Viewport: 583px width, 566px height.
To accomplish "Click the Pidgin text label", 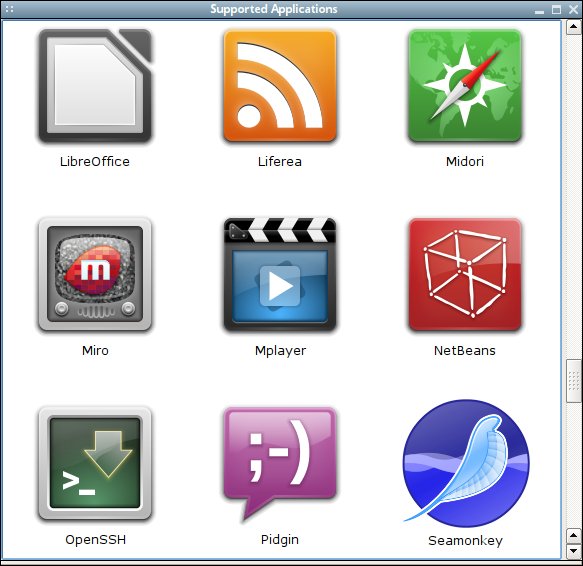I will 280,540.
